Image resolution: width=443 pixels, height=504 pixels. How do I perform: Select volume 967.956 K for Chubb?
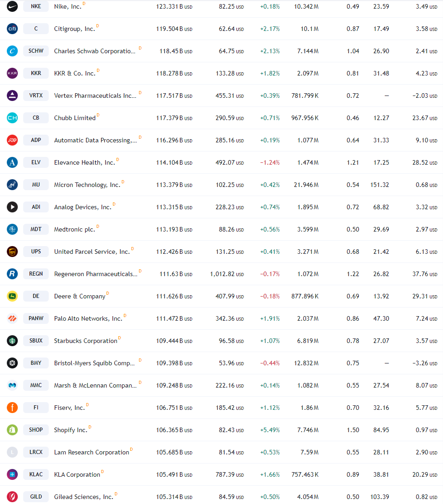click(x=305, y=118)
